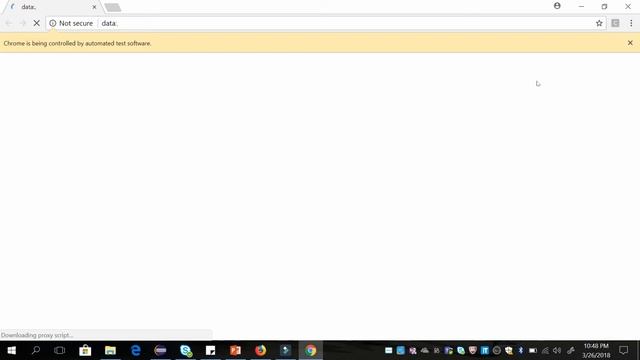The height and width of the screenshot is (360, 640).
Task: Stop loading the page in Chrome
Action: point(36,23)
